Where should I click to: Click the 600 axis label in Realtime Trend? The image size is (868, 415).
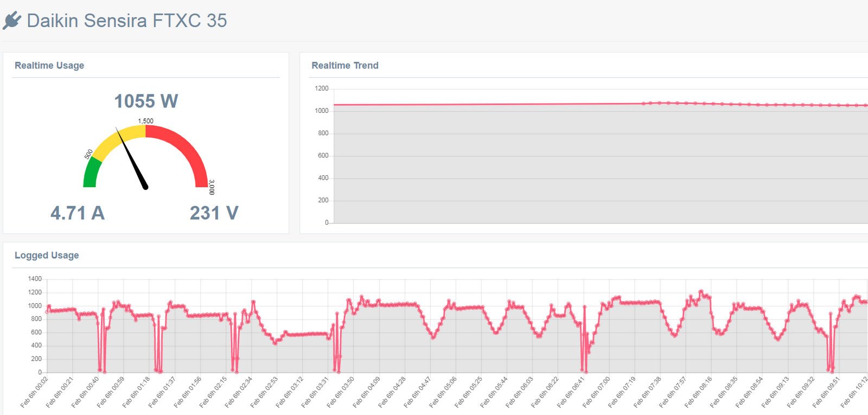click(x=323, y=156)
